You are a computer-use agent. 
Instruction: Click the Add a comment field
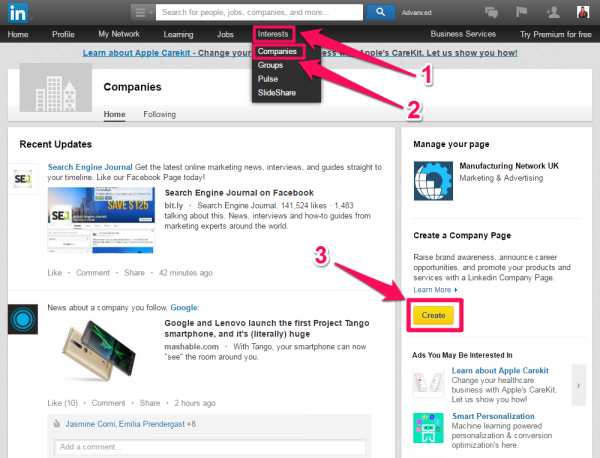(210, 447)
